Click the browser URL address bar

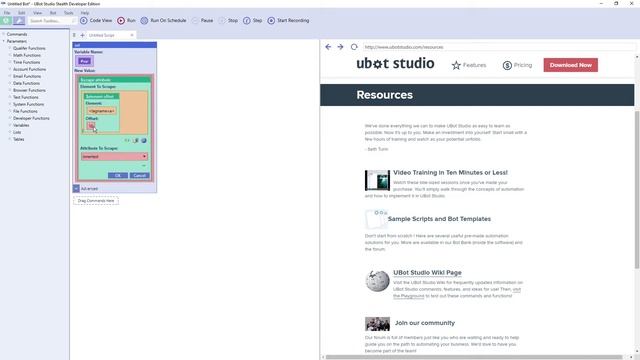point(498,47)
